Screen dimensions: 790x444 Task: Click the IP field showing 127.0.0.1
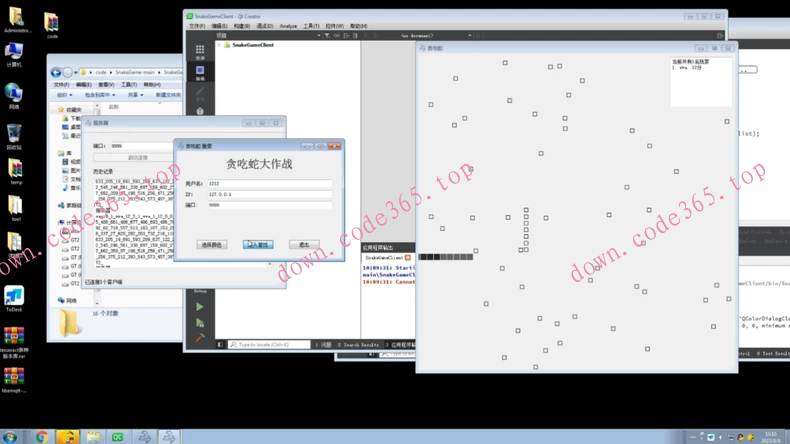(270, 194)
